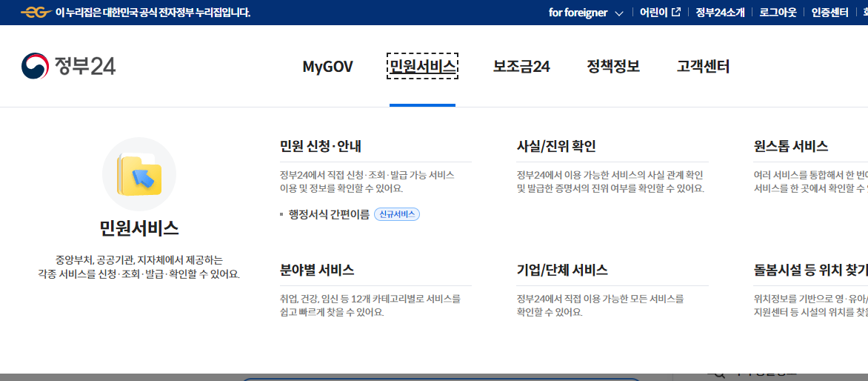This screenshot has height=381, width=868.
Task: Click the 신규서비스 badge
Action: 397,214
